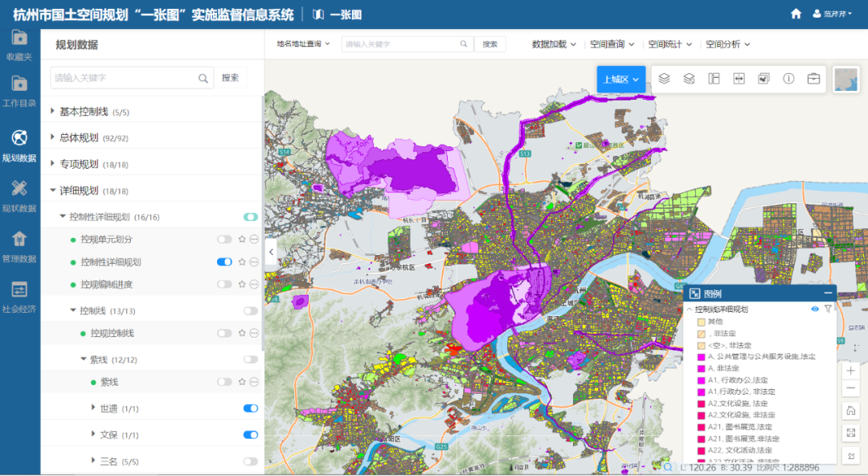Enable the 控规单元划分 layer switch
The width and height of the screenshot is (868, 476).
coord(224,240)
